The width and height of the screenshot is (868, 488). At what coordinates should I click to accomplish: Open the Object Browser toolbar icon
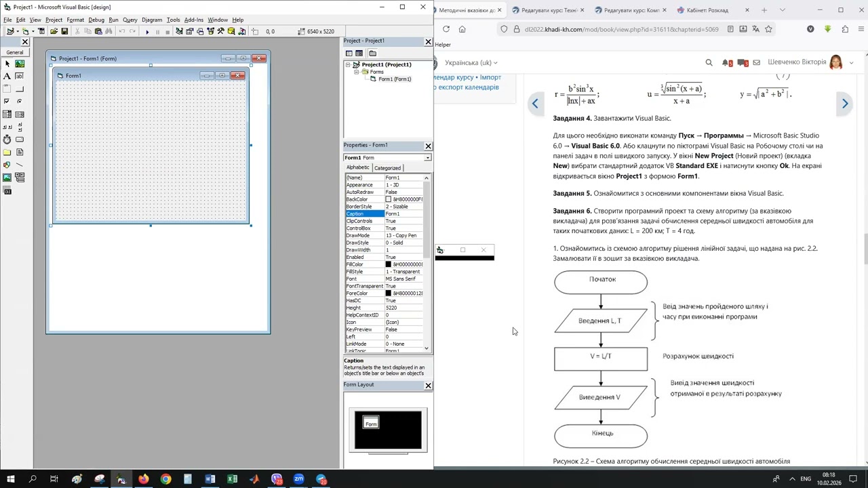click(211, 31)
